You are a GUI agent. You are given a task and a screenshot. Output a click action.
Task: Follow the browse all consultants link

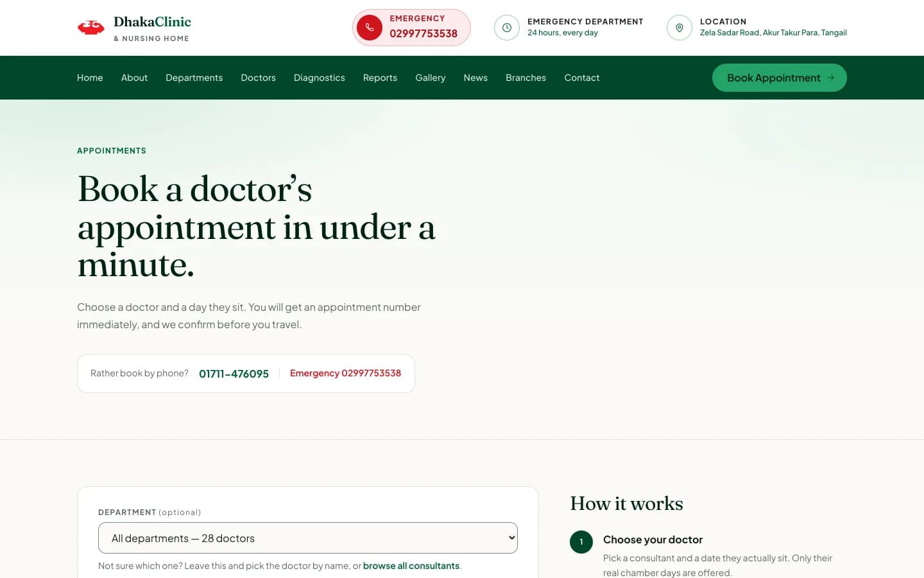coord(411,566)
